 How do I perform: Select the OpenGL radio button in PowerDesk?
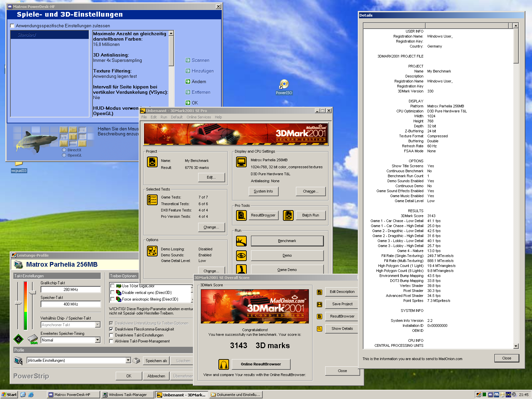click(64, 155)
